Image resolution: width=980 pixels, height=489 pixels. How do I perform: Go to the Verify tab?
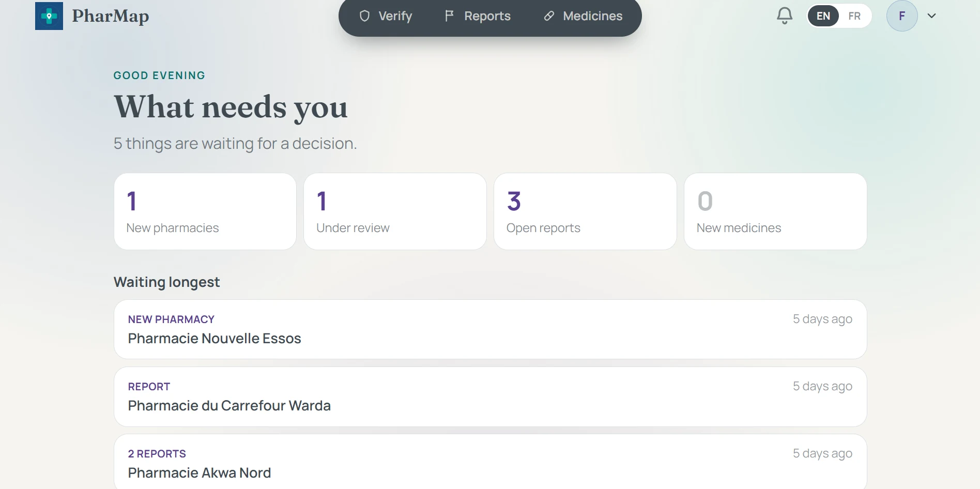[x=386, y=16]
